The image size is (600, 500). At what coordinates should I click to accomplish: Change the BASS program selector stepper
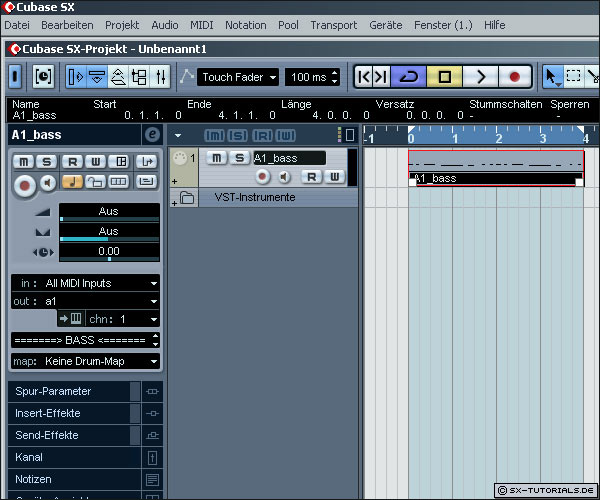click(x=155, y=340)
